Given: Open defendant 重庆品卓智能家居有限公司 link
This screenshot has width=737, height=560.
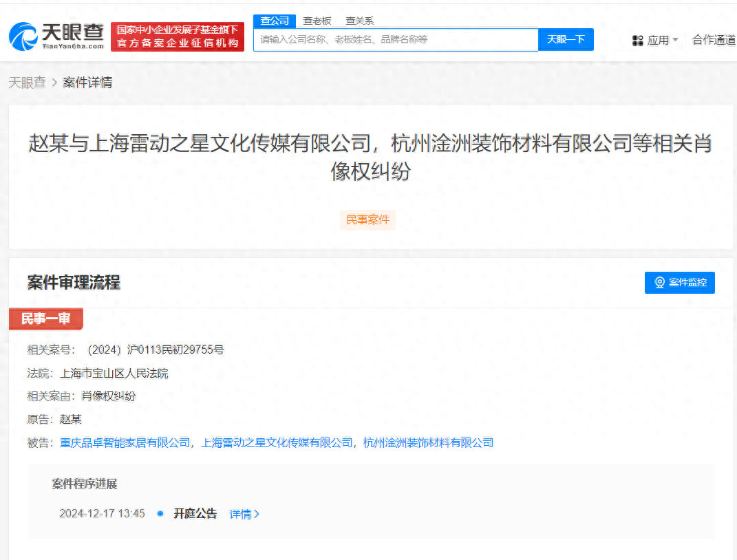Looking at the screenshot, I should tap(125, 442).
